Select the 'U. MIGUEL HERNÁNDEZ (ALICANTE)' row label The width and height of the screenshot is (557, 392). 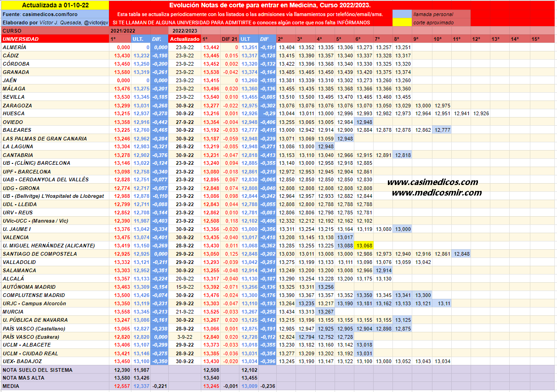pos(55,246)
